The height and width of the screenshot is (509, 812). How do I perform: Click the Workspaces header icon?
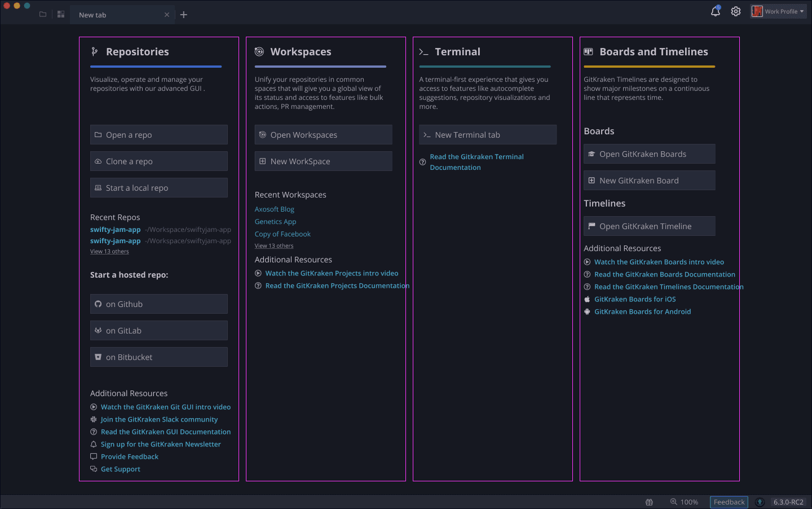pos(259,52)
